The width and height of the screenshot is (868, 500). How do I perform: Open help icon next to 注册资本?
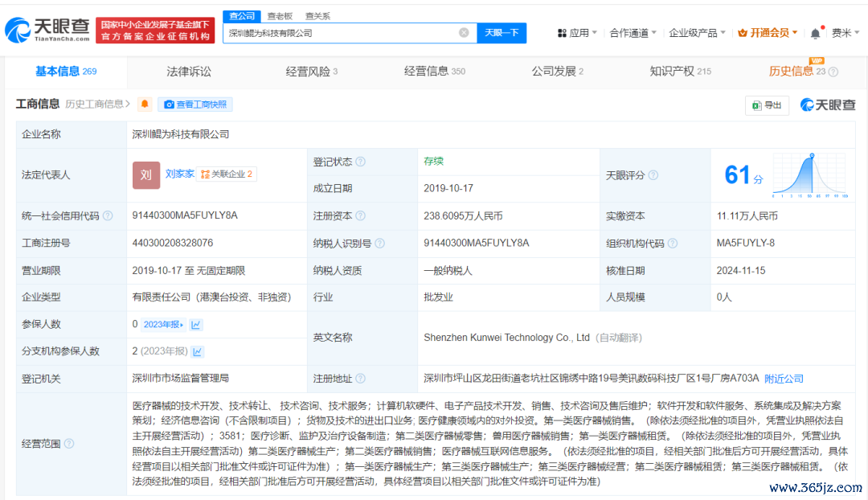[x=360, y=215]
